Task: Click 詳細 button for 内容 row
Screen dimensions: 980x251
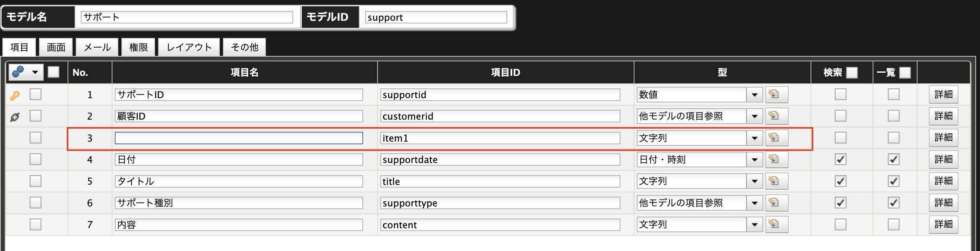Action: (x=943, y=224)
